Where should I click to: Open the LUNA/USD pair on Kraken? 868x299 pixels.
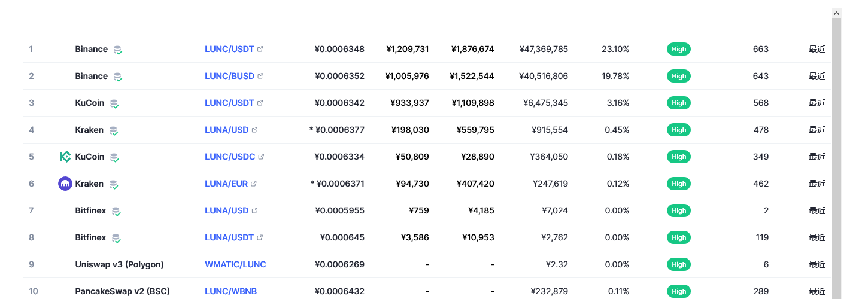[x=227, y=130]
